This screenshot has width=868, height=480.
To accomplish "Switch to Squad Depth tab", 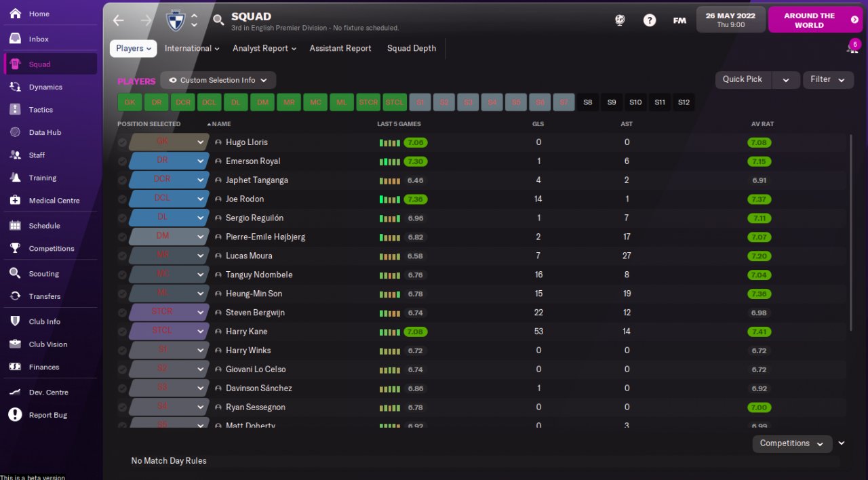I will tap(412, 48).
